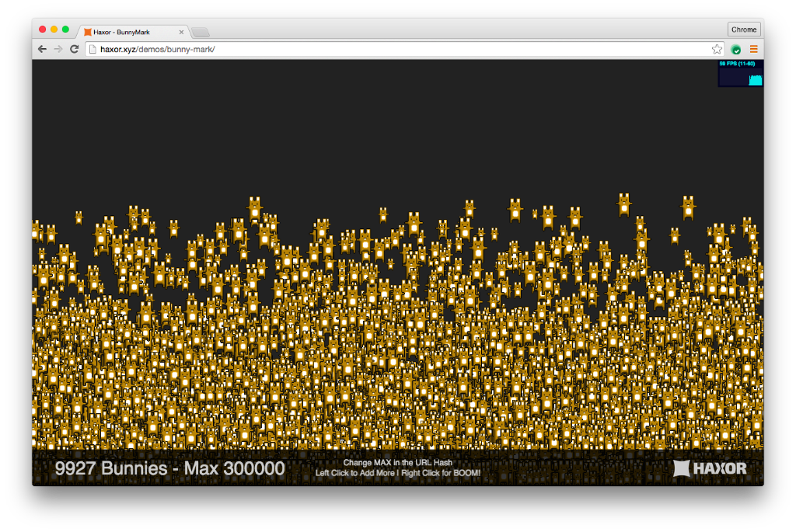Close the Haxor - BunnyMark tab
796x532 pixels.
coord(181,32)
